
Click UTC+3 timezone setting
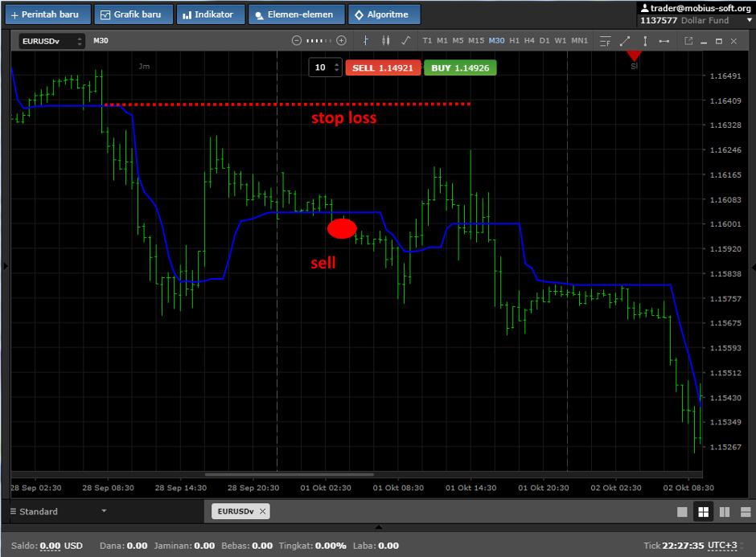(x=722, y=546)
